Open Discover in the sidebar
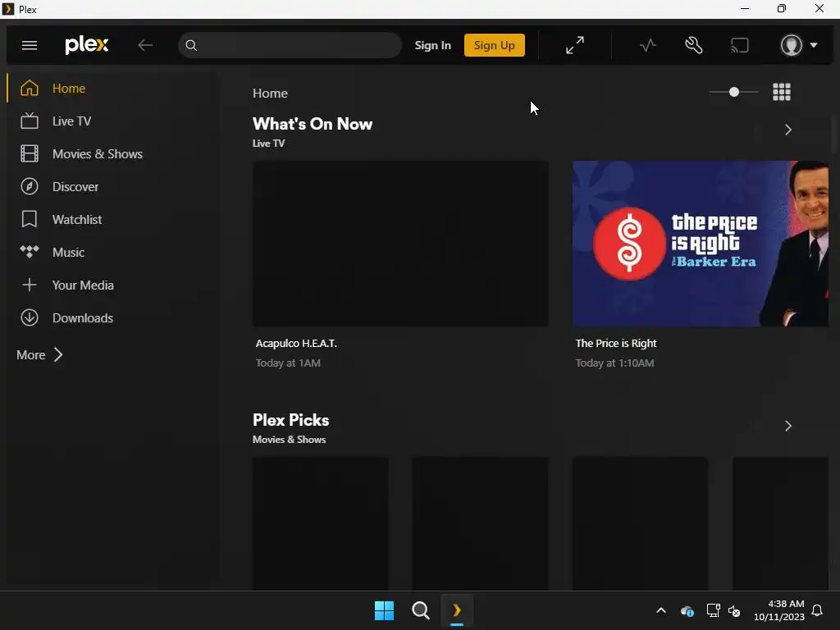The height and width of the screenshot is (630, 840). 112,186
